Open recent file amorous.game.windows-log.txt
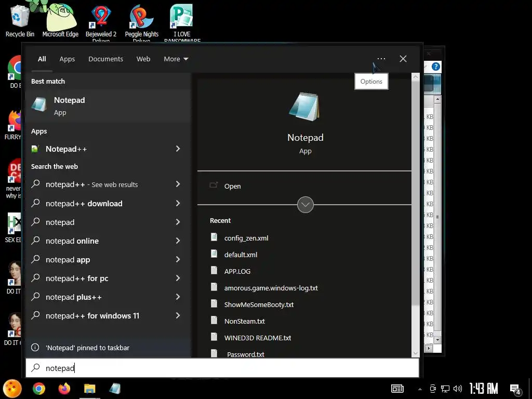Screen dimensions: 532x399 pyautogui.click(x=271, y=288)
